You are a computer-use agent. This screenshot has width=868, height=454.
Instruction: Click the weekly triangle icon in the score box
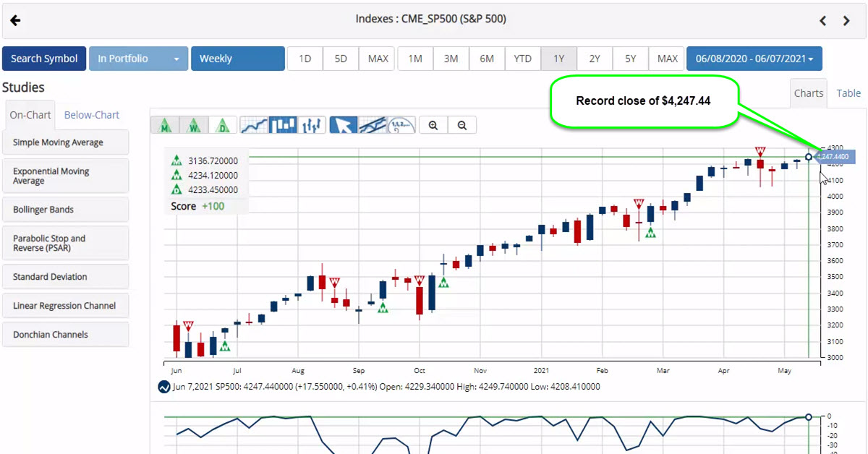(x=176, y=175)
